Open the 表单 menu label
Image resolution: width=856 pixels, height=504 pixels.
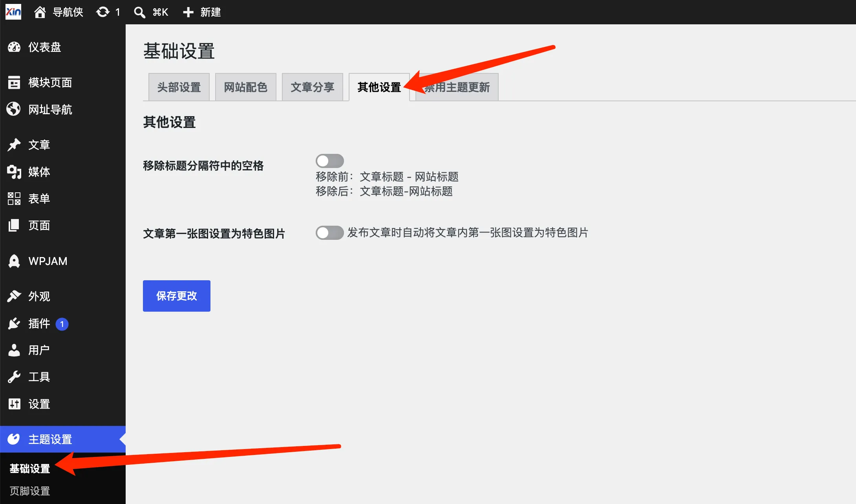39,199
